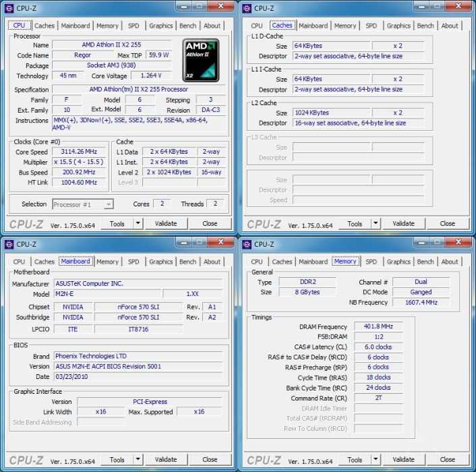Click Core Voltage value 1.264 V
The image size is (476, 472).
pos(151,76)
